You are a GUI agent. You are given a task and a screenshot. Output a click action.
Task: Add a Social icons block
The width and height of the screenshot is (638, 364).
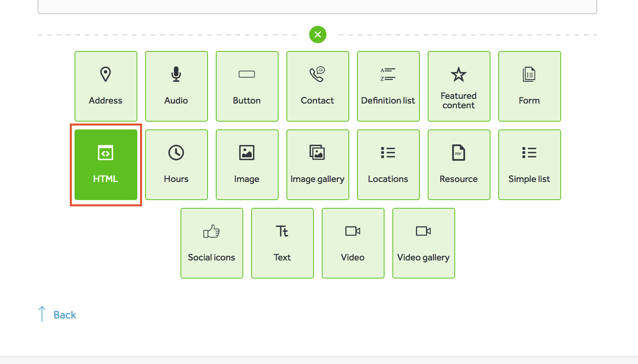[x=212, y=243]
